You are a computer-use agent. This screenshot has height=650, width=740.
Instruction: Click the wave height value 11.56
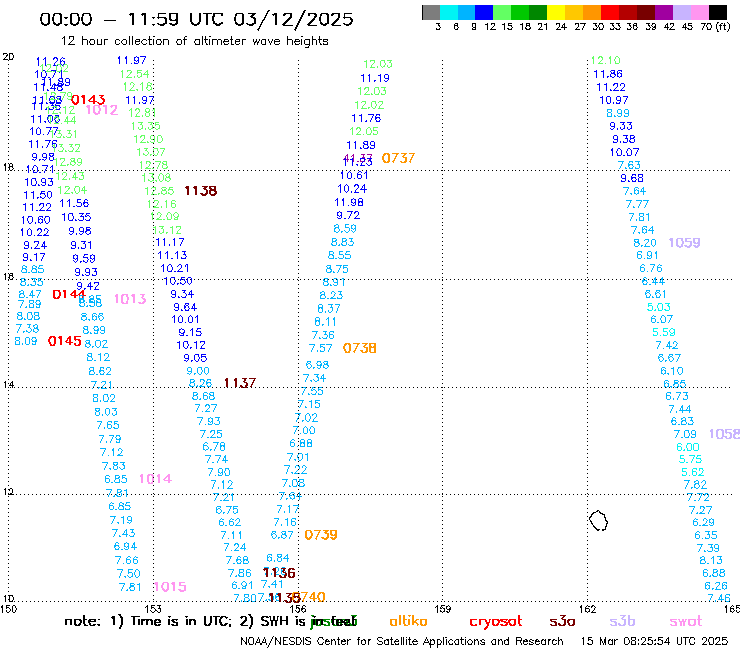pyautogui.click(x=74, y=203)
